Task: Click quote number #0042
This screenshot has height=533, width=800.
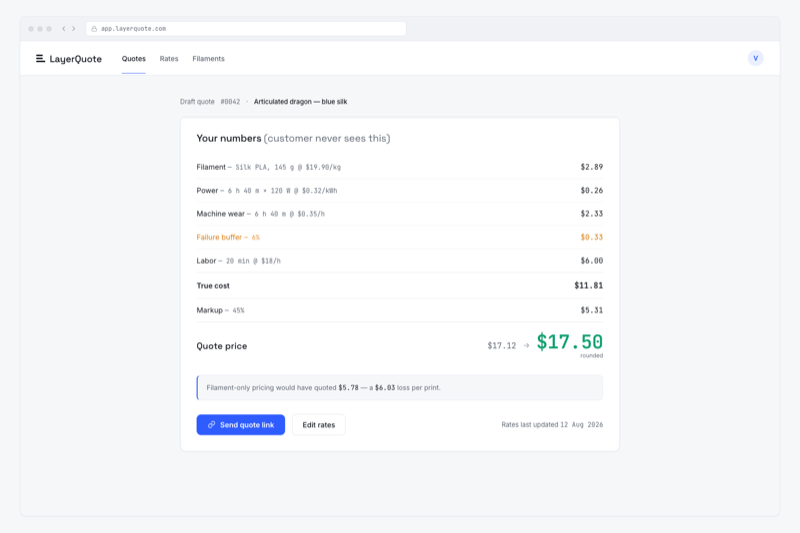Action: [230, 101]
